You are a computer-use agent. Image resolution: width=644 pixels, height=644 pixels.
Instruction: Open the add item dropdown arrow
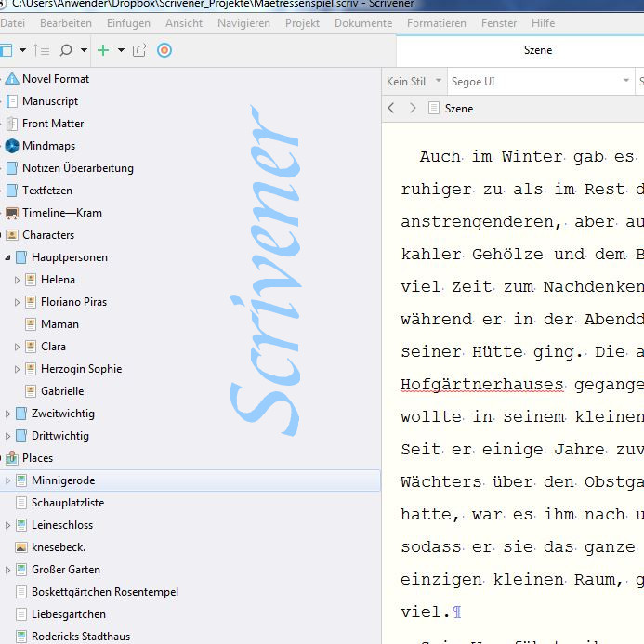pos(121,50)
